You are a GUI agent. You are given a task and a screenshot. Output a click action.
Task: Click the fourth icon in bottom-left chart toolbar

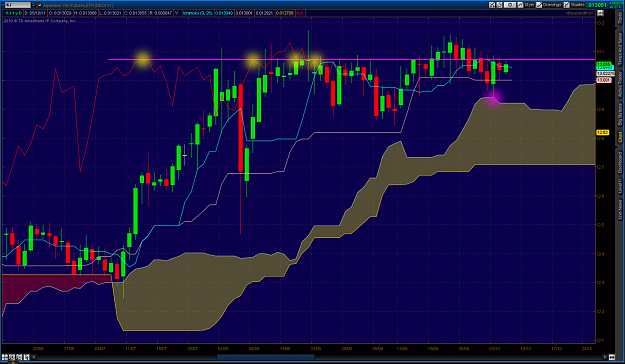[x=27, y=357]
